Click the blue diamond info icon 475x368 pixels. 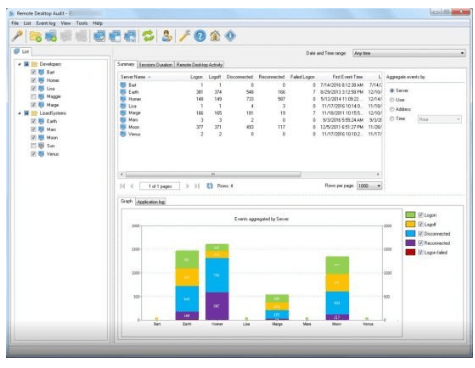pyautogui.click(x=230, y=36)
